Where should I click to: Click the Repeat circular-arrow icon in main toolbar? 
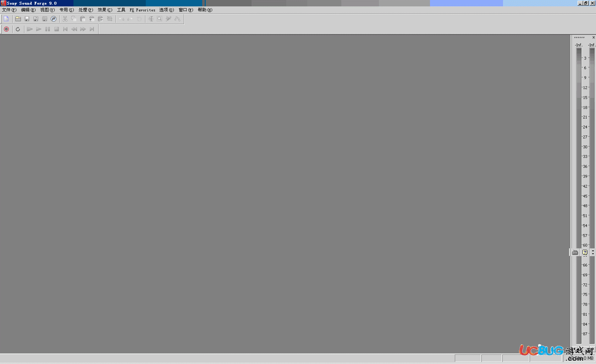pos(139,19)
